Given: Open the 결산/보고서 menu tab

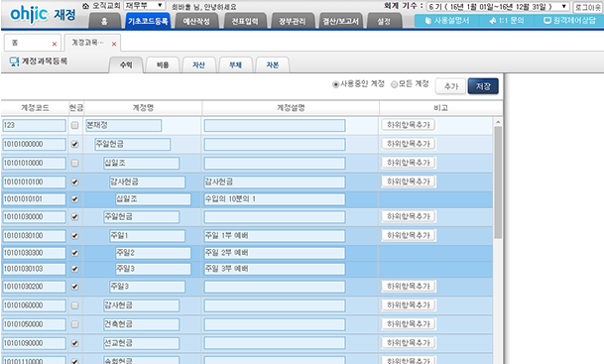Looking at the screenshot, I should [x=340, y=21].
